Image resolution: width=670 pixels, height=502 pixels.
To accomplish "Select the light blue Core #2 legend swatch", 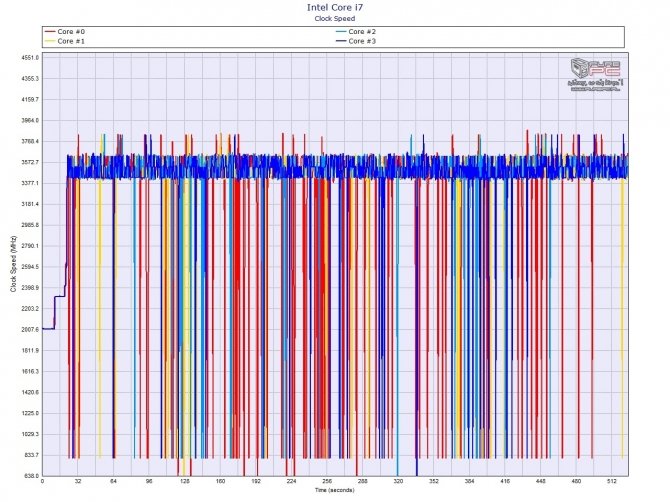I will click(x=341, y=32).
